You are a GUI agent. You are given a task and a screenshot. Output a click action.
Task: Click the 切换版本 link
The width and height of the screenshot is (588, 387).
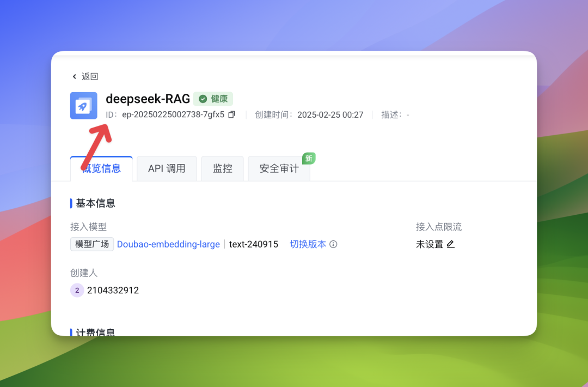[308, 244]
